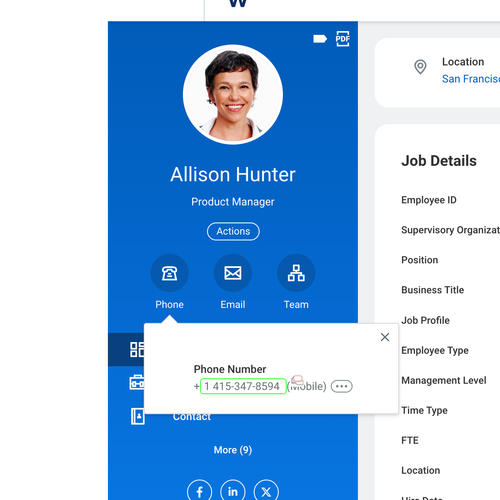Click the location pin icon
This screenshot has height=500, width=500.
[420, 67]
